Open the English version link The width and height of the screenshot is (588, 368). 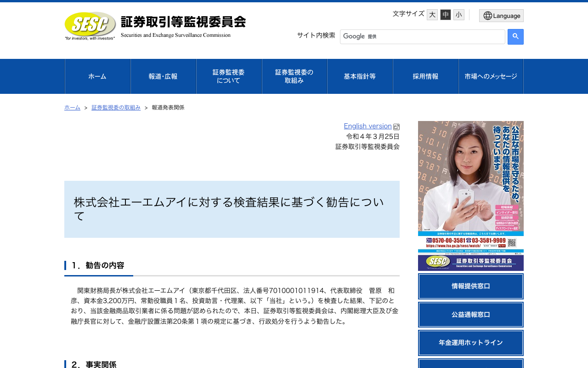367,126
